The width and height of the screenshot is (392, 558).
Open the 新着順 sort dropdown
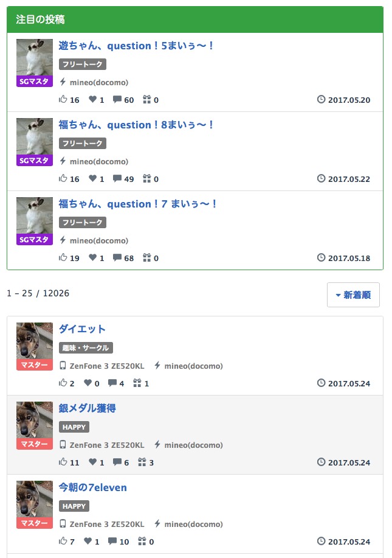pos(353,295)
